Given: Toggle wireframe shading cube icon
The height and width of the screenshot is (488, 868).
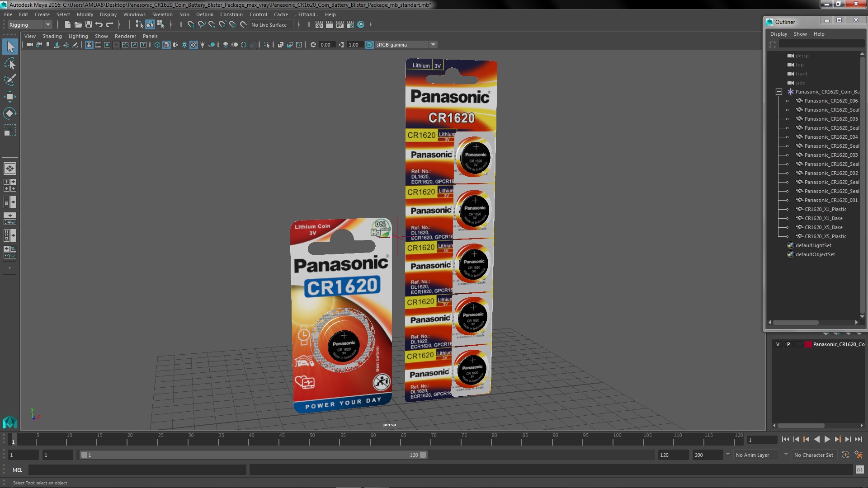Looking at the screenshot, I should tap(157, 45).
